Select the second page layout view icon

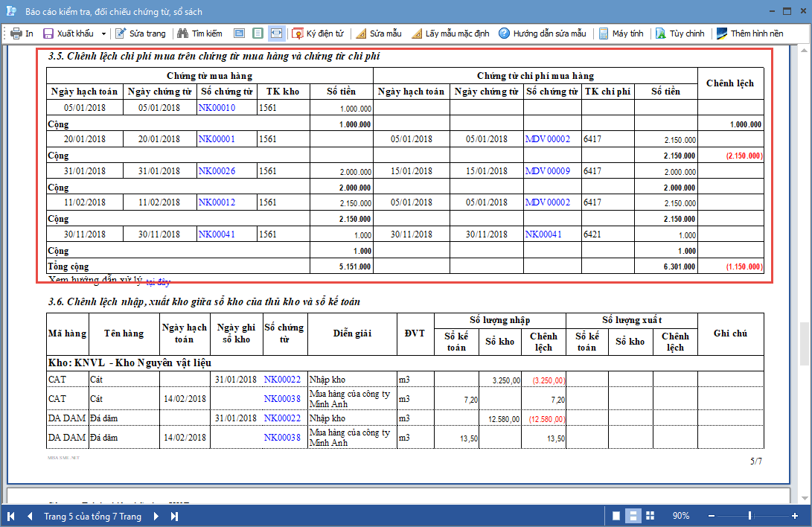[258, 33]
